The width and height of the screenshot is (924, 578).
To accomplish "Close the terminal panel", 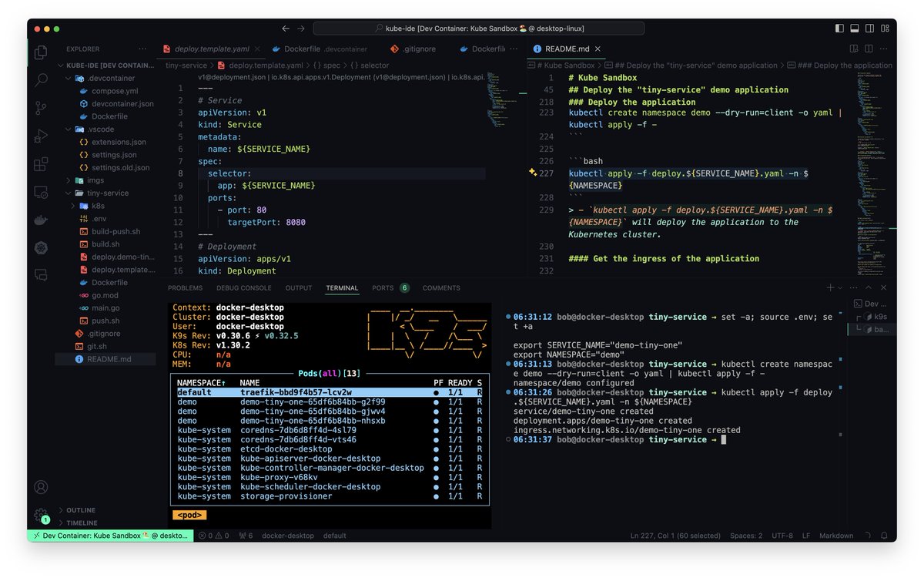I will tap(884, 287).
